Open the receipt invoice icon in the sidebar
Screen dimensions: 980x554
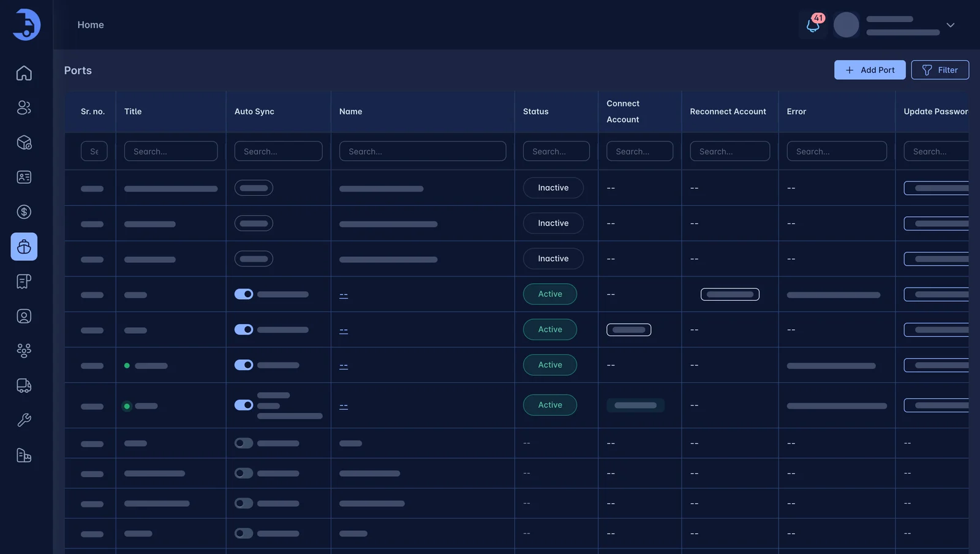coord(24,281)
